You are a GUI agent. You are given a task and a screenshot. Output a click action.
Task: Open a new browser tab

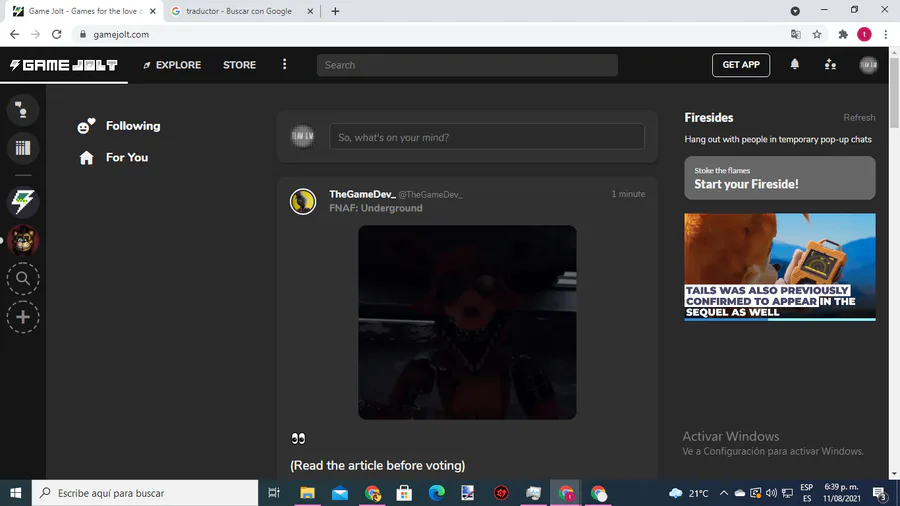tap(335, 11)
